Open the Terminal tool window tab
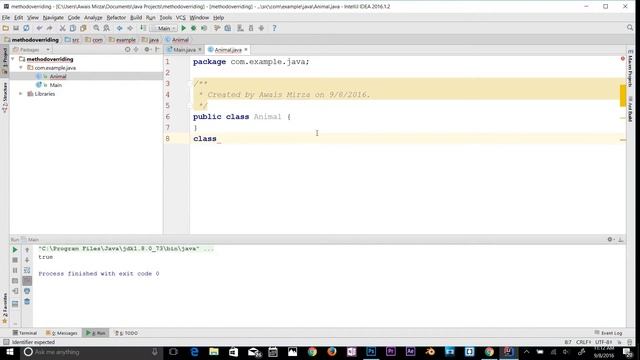The height and width of the screenshot is (360, 640). [24, 333]
